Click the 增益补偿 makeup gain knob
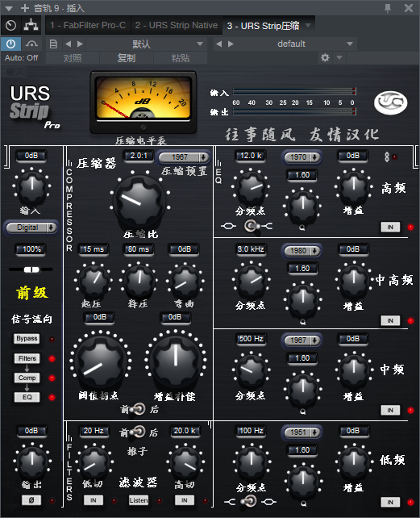 pos(175,361)
